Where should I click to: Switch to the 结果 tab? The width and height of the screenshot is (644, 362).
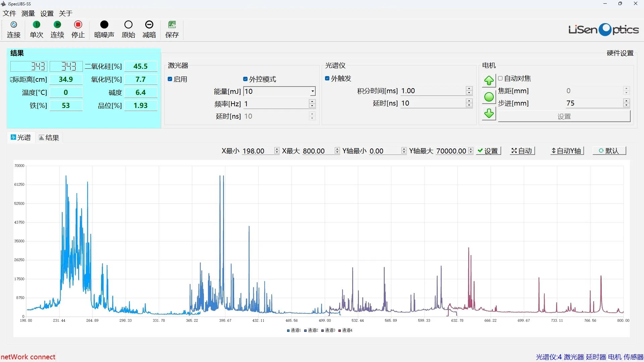click(49, 138)
